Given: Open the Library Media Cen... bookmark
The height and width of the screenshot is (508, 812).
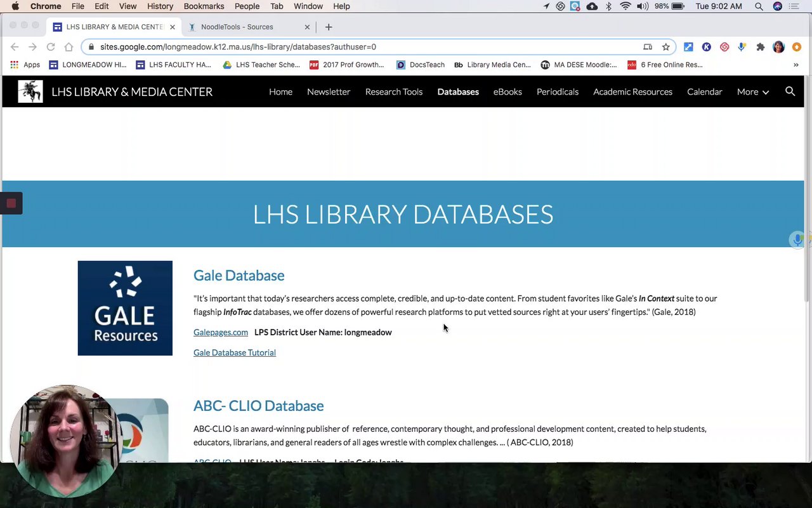Looking at the screenshot, I should (x=492, y=65).
